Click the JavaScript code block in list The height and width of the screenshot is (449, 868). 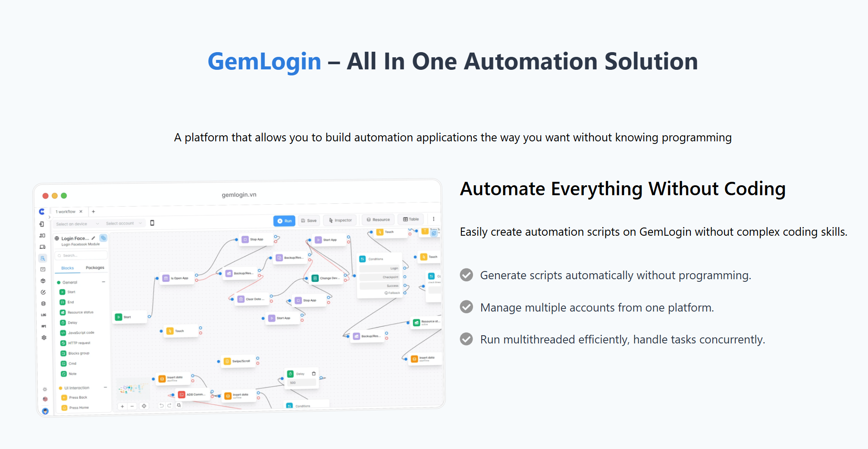(x=78, y=333)
